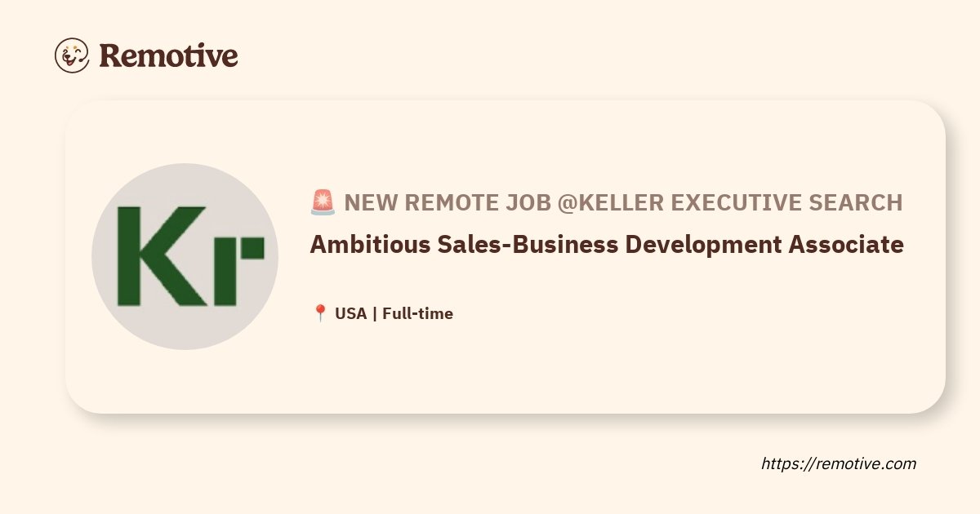Click the gray circle edge of company logo
Image resolution: width=980 pixels, height=514 pixels.
pos(185,170)
